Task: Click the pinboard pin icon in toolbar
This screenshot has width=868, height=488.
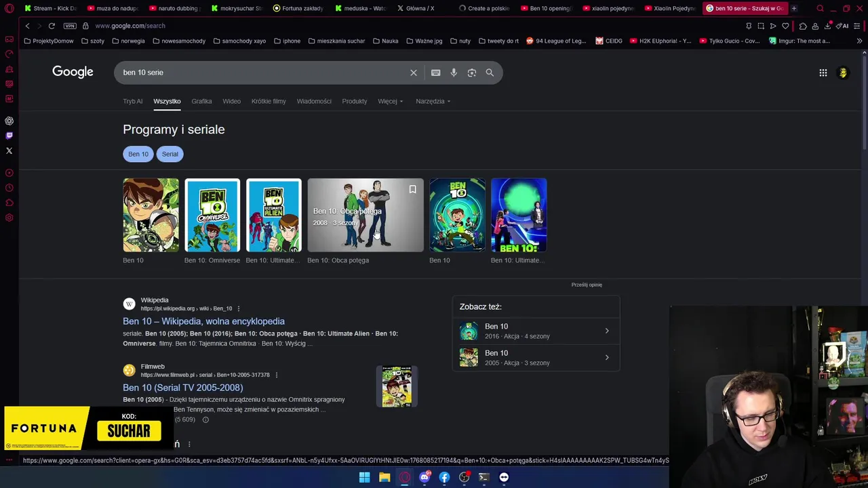Action: coord(749,26)
